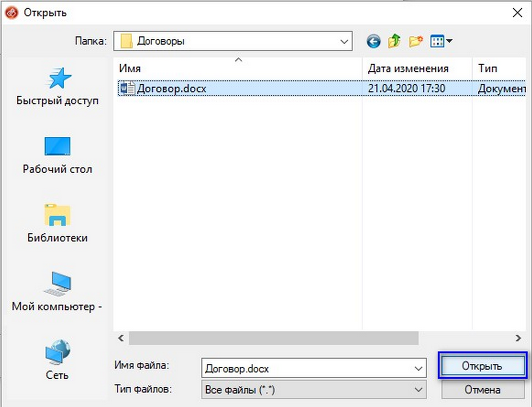Select the Договор.docx file
Image resolution: width=532 pixels, height=407 pixels.
coord(171,89)
